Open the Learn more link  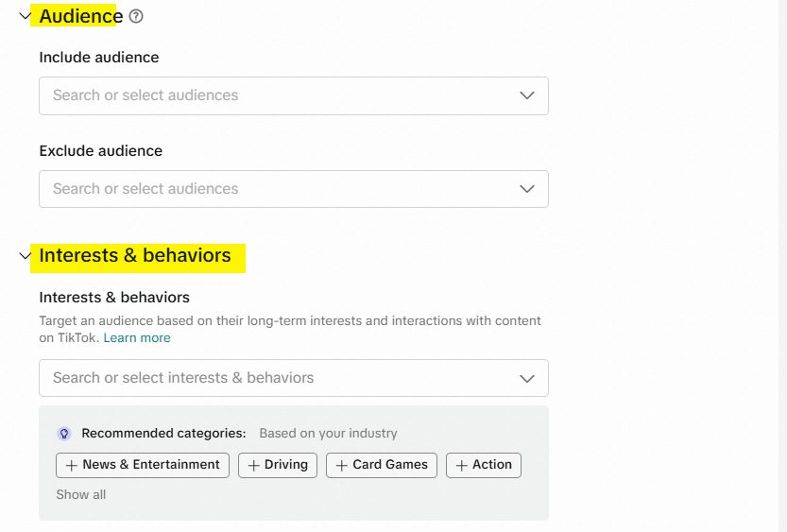pyautogui.click(x=137, y=338)
